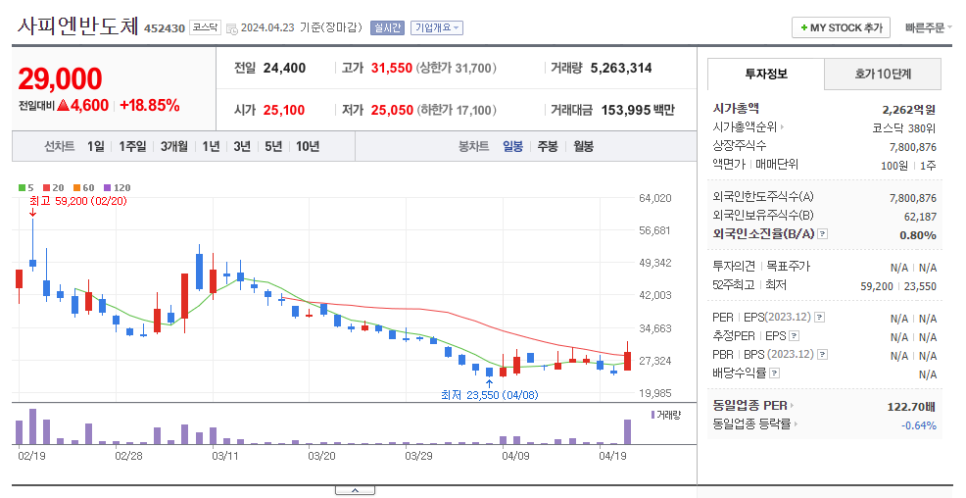
Task: Click help icon next to PER EPS(2023.12)
Action: click(x=819, y=317)
